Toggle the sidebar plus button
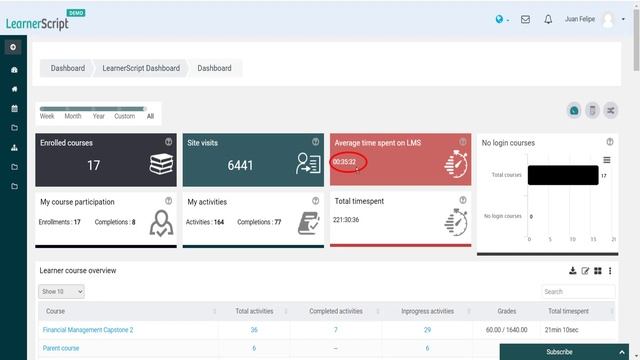Image resolution: width=640 pixels, height=360 pixels. tap(13, 47)
